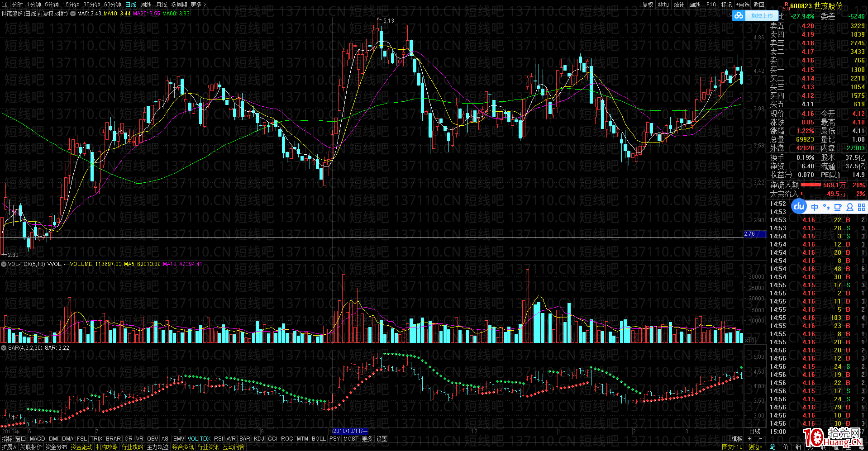Click the 返回 back button
This screenshot has width=868, height=451.
pos(759,5)
